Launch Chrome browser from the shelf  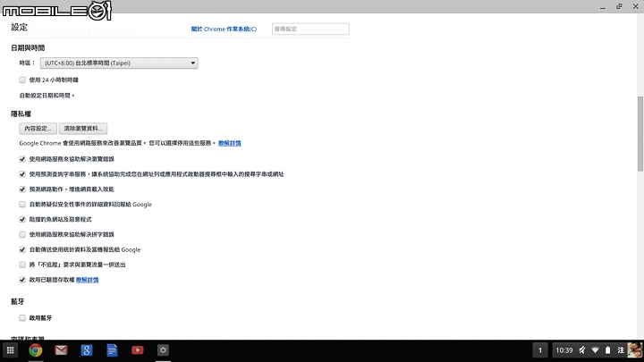36,350
